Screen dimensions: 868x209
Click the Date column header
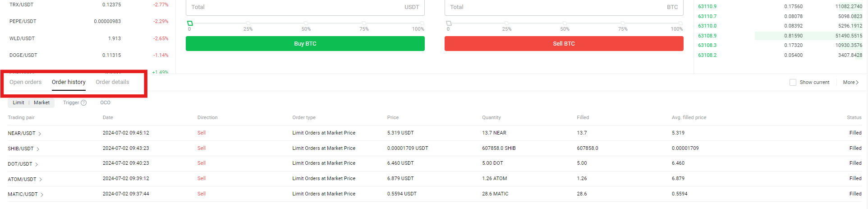click(x=108, y=117)
